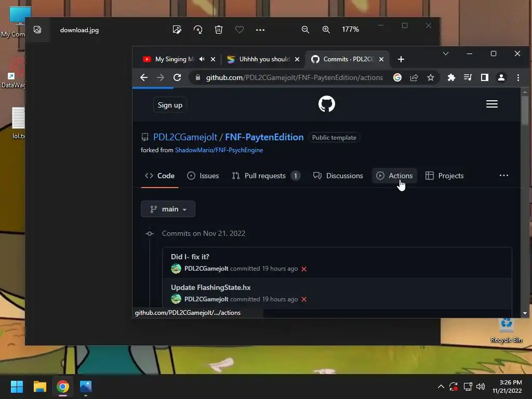Open File Explorer from taskbar
This screenshot has height=399, width=532.
39,387
